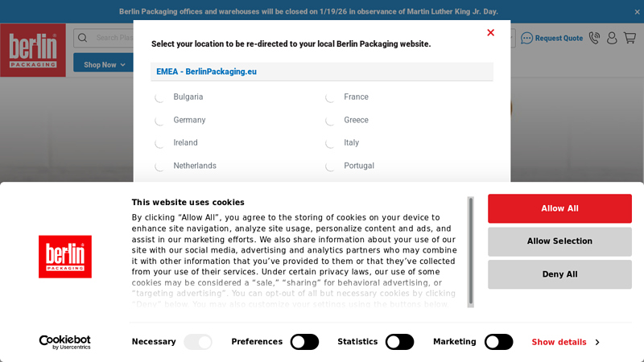Open the phone contact icon
Image resolution: width=644 pixels, height=362 pixels.
tap(594, 38)
